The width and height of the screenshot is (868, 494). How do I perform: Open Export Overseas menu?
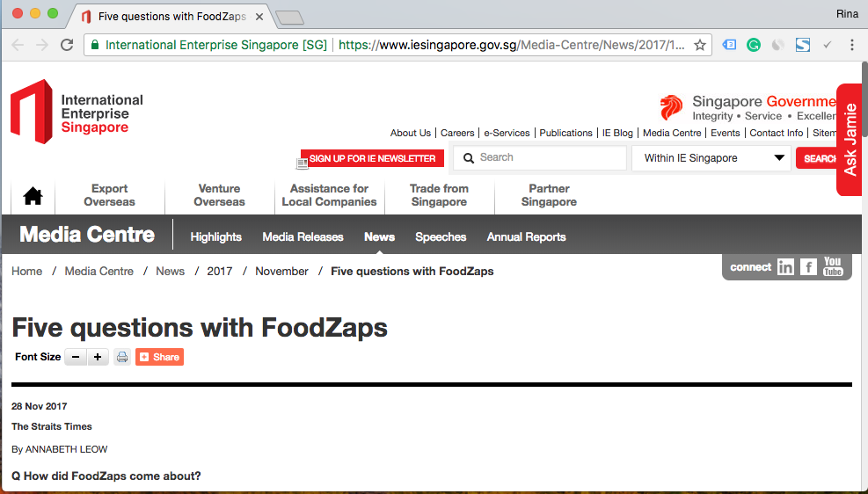[x=110, y=195]
